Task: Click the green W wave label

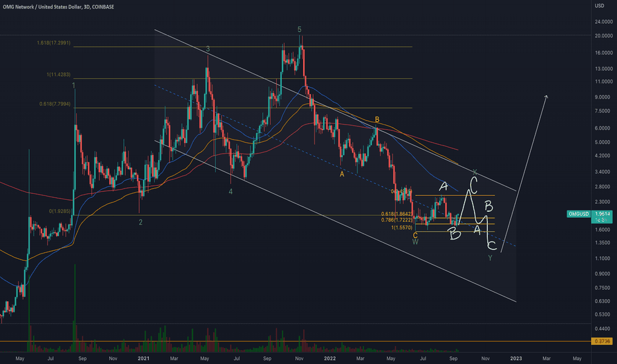Action: click(415, 242)
